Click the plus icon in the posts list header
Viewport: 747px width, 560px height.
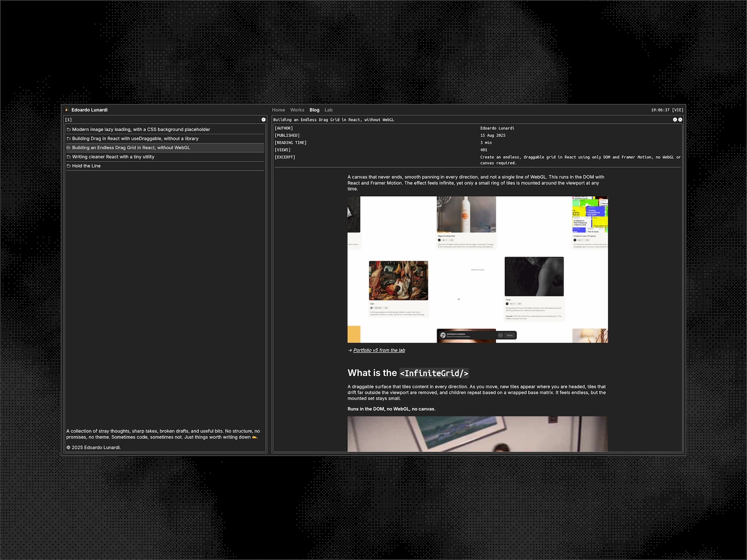point(263,120)
